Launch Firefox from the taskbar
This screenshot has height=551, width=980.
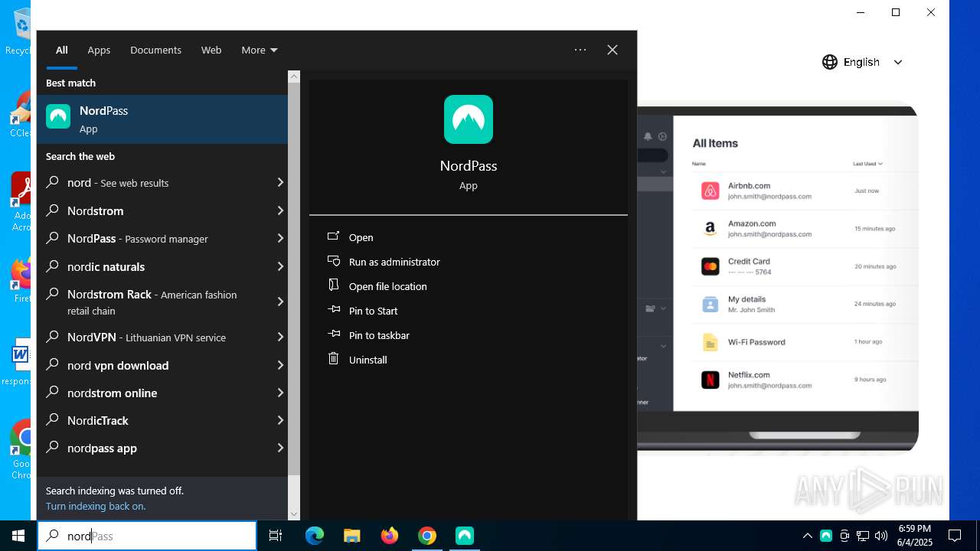click(390, 536)
